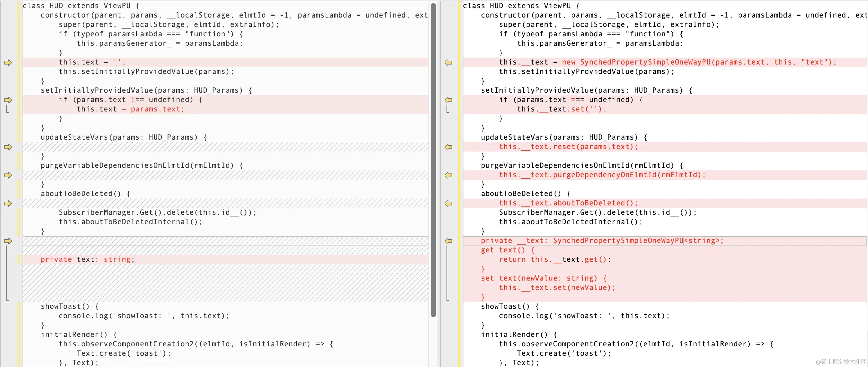Click "}, Text);" line in left pane
The height and width of the screenshot is (367, 868).
pyautogui.click(x=79, y=363)
